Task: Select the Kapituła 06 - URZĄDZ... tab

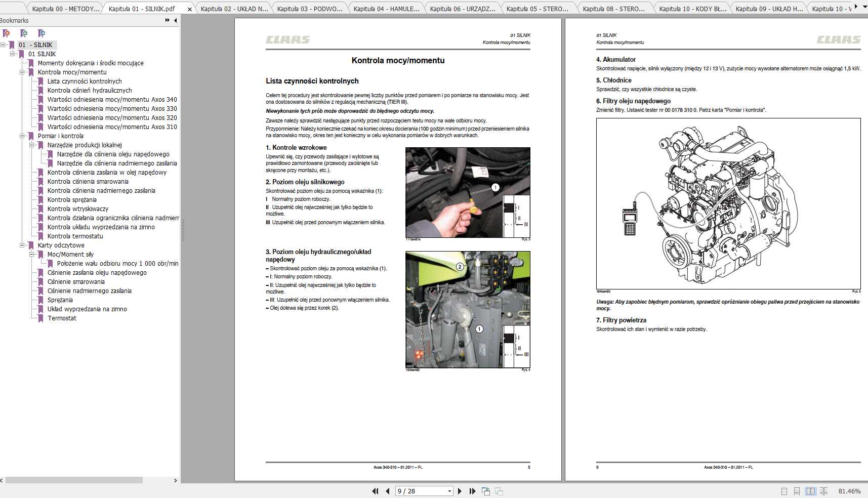Action: [x=463, y=9]
